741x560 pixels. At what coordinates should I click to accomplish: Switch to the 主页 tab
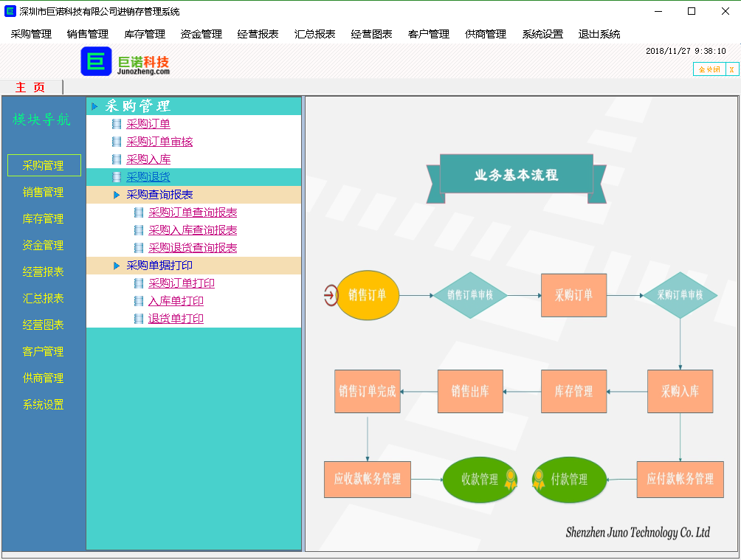(31, 87)
